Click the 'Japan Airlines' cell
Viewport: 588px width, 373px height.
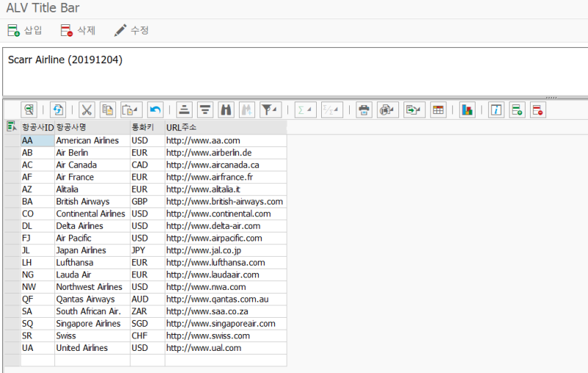[93, 250]
